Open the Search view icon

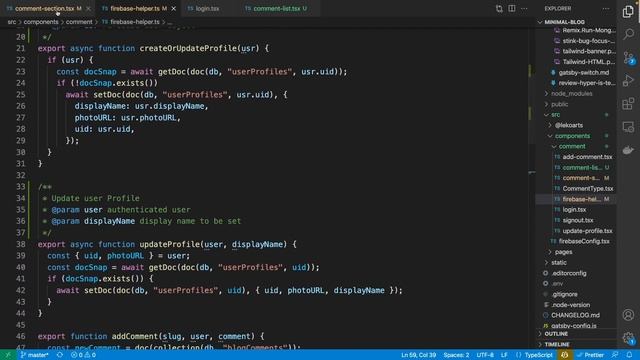[x=628, y=34]
